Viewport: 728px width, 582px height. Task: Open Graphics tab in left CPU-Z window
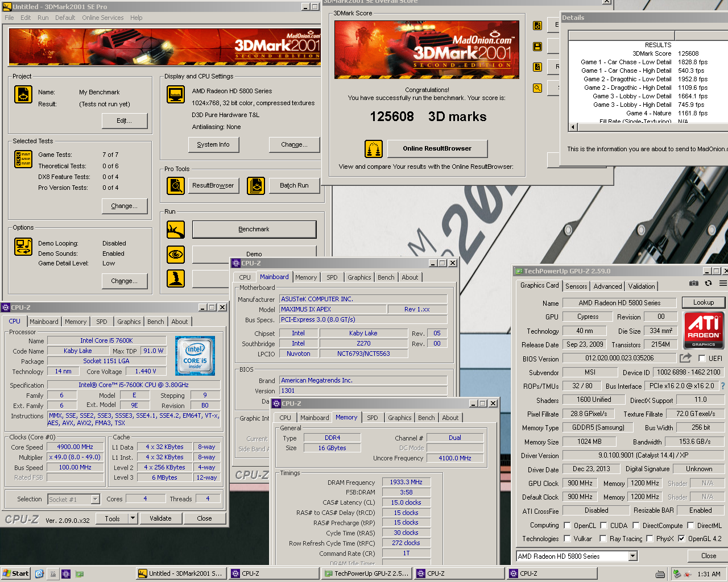click(129, 322)
